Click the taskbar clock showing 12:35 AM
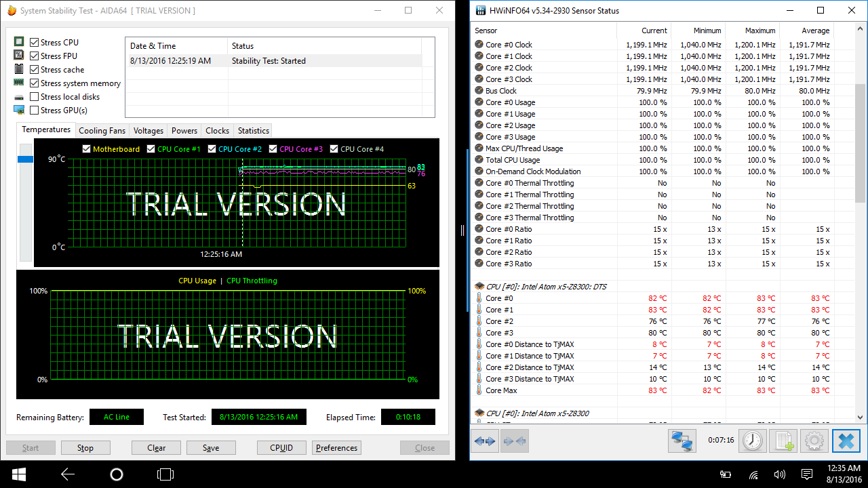 tap(843, 474)
